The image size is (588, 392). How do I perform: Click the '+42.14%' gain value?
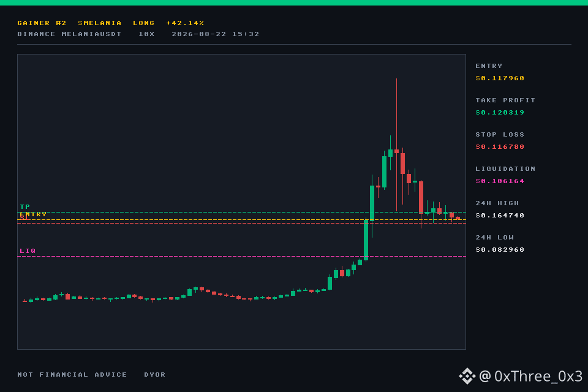185,23
